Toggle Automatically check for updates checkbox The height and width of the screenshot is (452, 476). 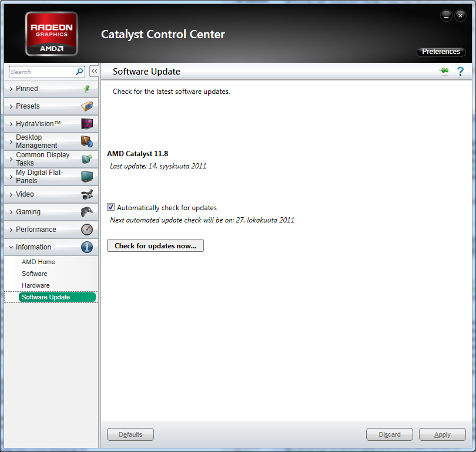tap(111, 207)
